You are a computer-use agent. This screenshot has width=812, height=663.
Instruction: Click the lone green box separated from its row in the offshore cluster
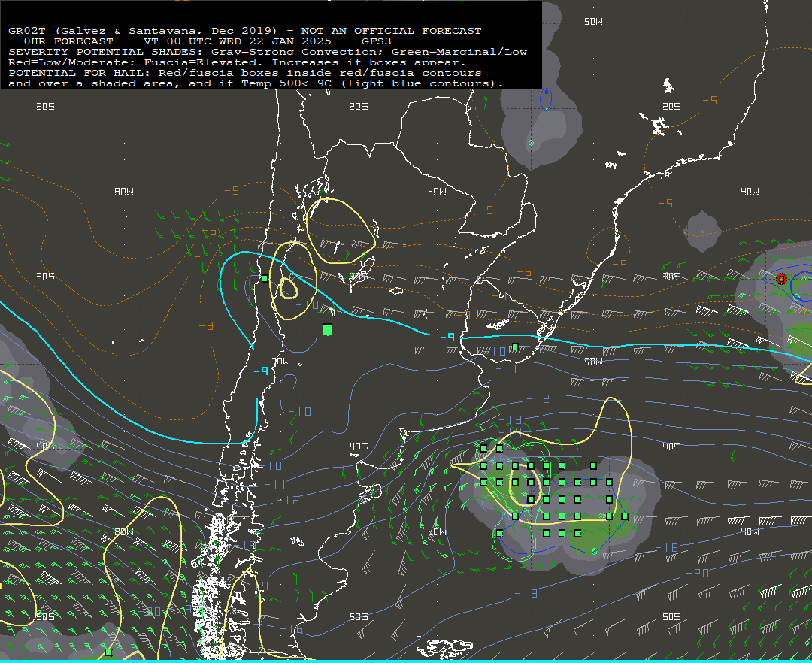pyautogui.click(x=593, y=465)
